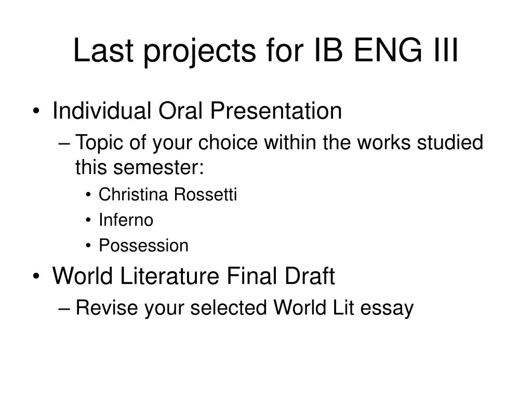Viewport: 532px width, 399px height.
Task: Click the bullet before "Christina Rossetti"
Action: point(88,195)
